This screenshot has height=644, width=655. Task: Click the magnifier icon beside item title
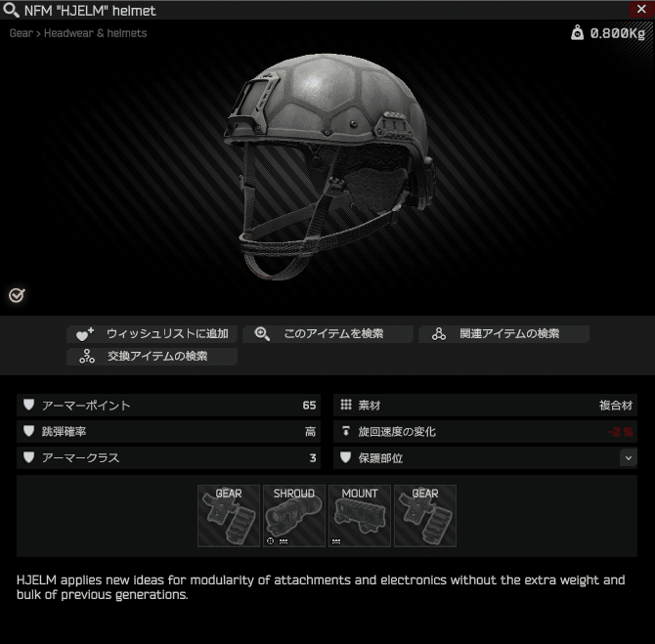[x=11, y=10]
